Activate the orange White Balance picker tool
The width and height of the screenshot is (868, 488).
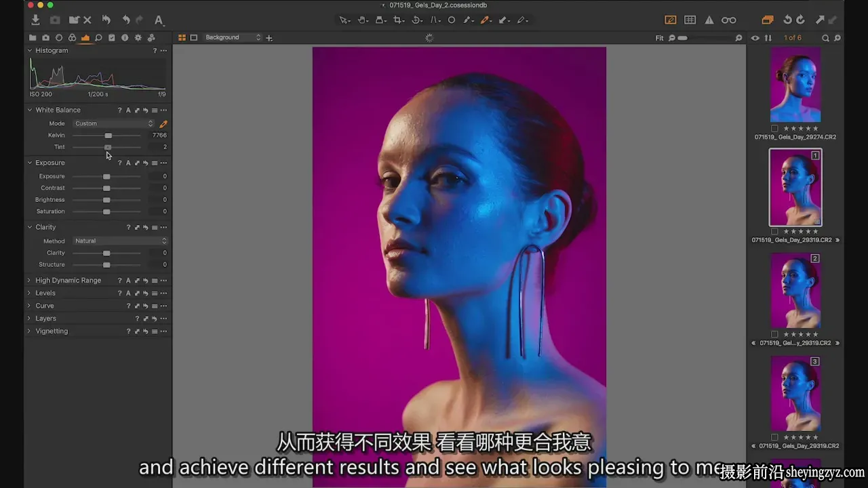486,20
